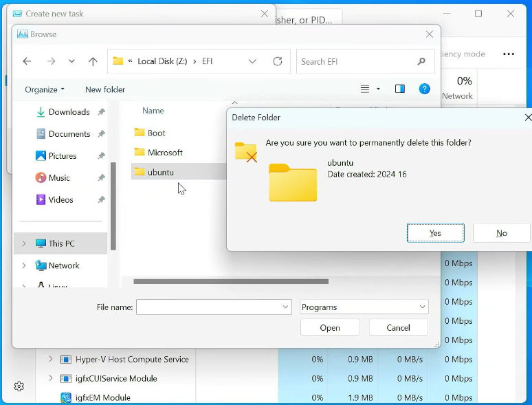Go forward in the Browse dialog
This screenshot has height=405, width=532.
(52, 61)
